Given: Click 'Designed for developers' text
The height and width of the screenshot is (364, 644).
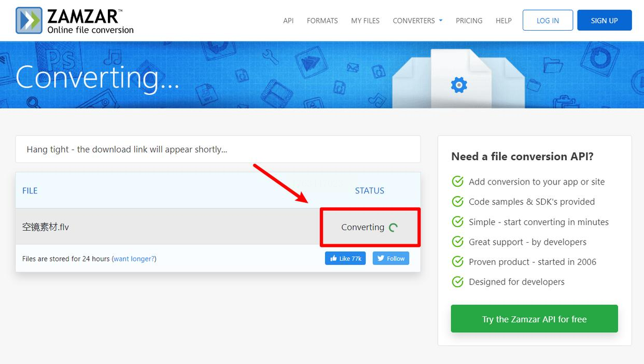Looking at the screenshot, I should [516, 282].
